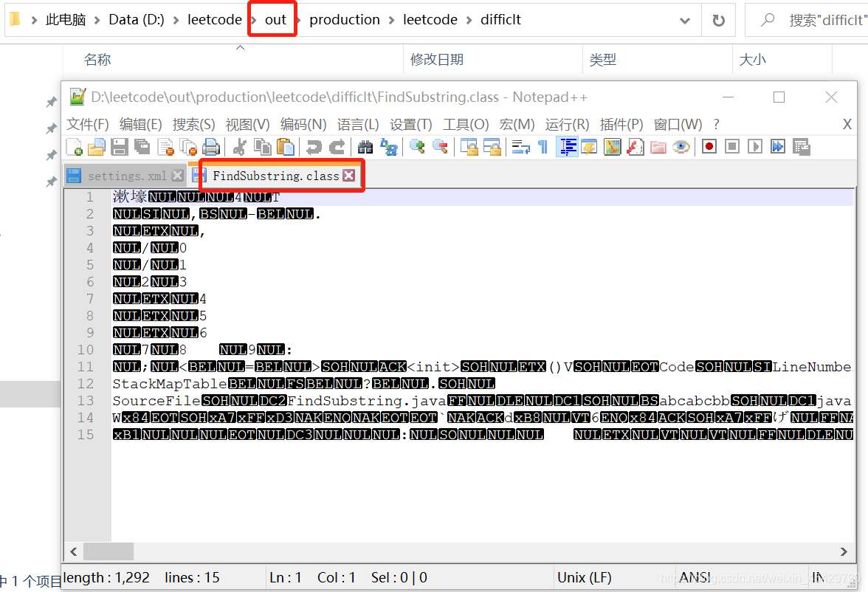Toggle show all characters pilcrow icon
The width and height of the screenshot is (868, 592).
click(543, 147)
